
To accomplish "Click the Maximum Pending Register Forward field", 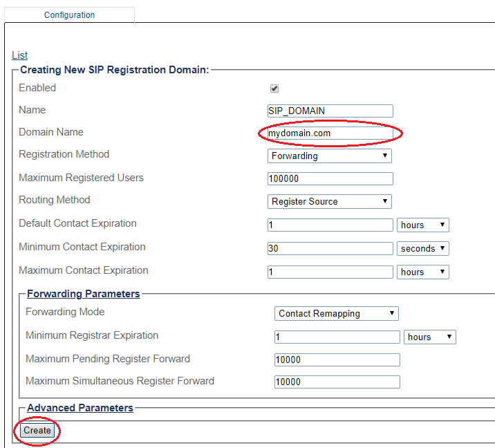I will pyautogui.click(x=337, y=360).
